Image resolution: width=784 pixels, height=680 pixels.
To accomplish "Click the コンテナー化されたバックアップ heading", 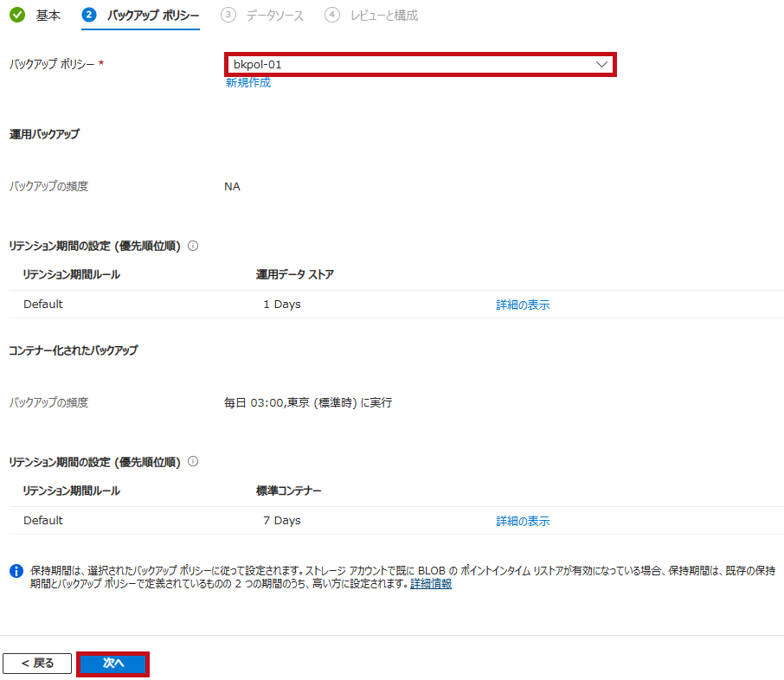I will pyautogui.click(x=74, y=350).
